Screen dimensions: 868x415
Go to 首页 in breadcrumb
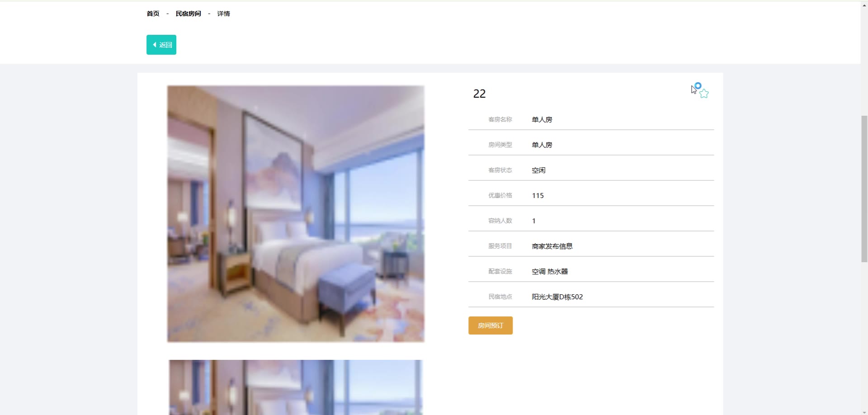(153, 14)
